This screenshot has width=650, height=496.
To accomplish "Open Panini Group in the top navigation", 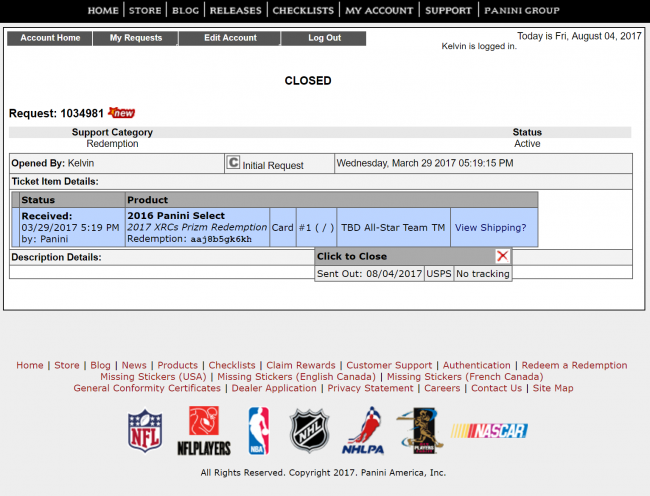I will pos(522,10).
